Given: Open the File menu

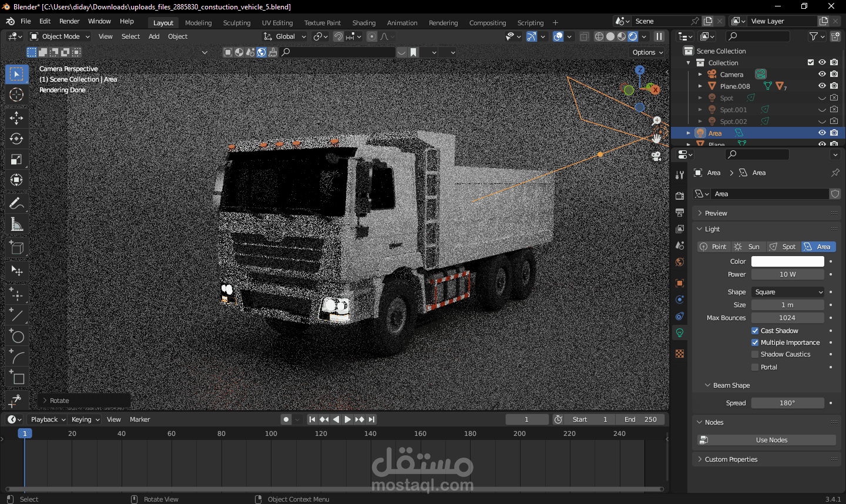Looking at the screenshot, I should tap(26, 21).
